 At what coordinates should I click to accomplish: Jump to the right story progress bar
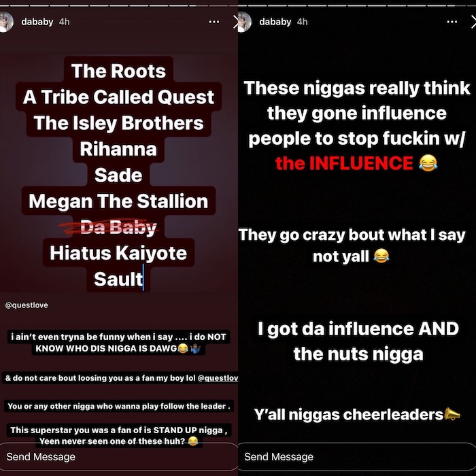click(357, 5)
